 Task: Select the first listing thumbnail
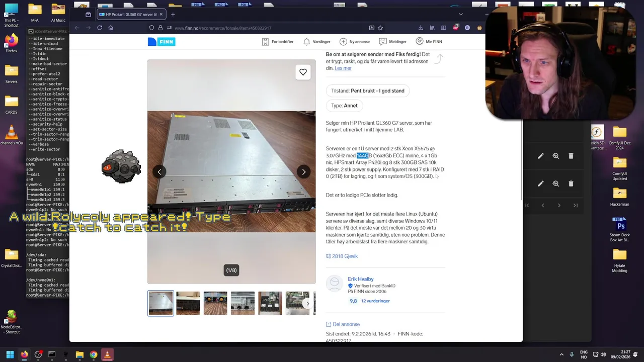pos(160,303)
